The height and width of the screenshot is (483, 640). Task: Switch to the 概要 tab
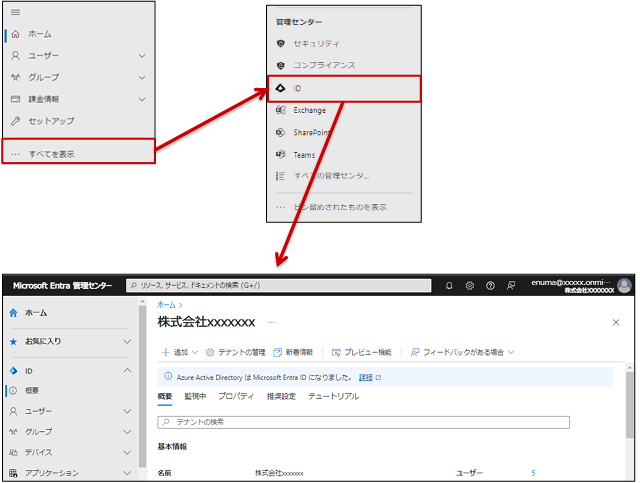tap(165, 396)
